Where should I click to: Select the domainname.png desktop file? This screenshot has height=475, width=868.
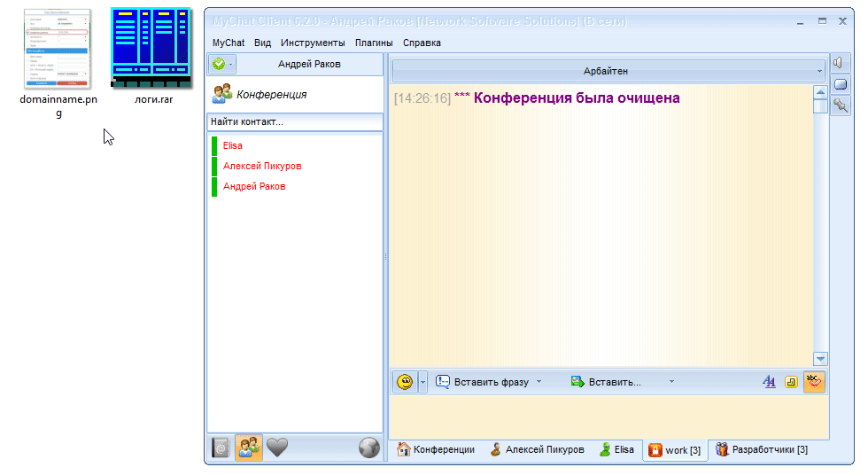point(58,64)
